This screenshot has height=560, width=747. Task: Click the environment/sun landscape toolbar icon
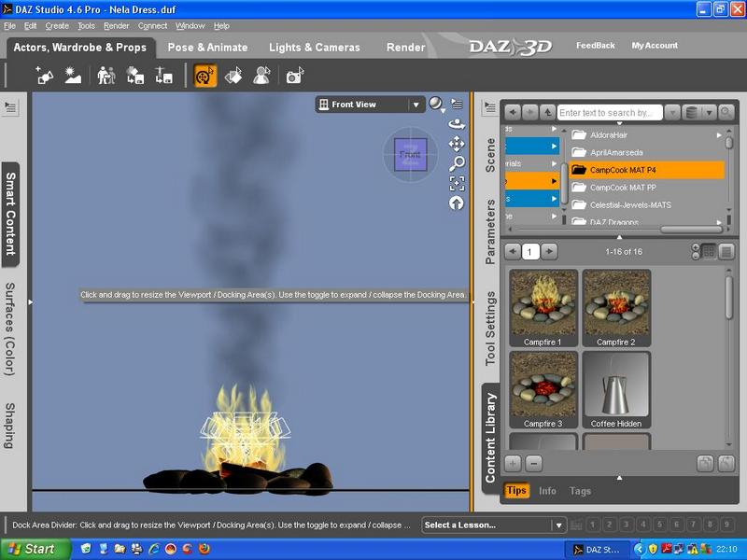(73, 76)
